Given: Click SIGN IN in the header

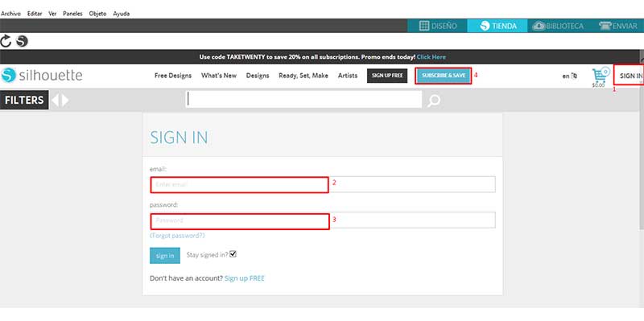Looking at the screenshot, I should click(631, 76).
